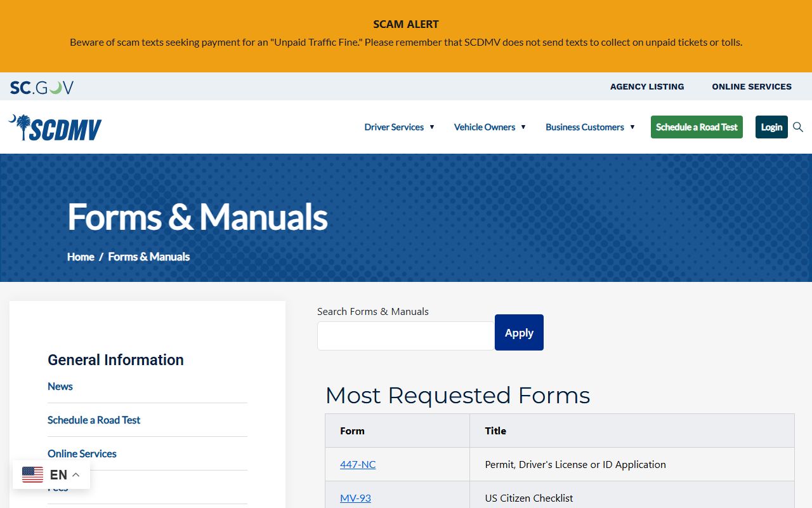Click the Forms & Manuals breadcrumb

point(149,257)
